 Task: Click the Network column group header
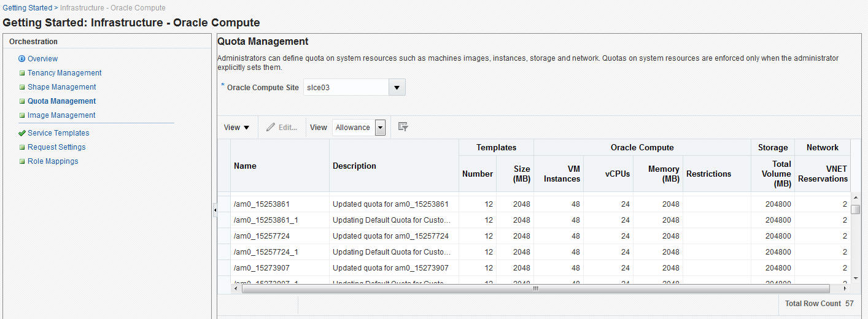click(823, 148)
